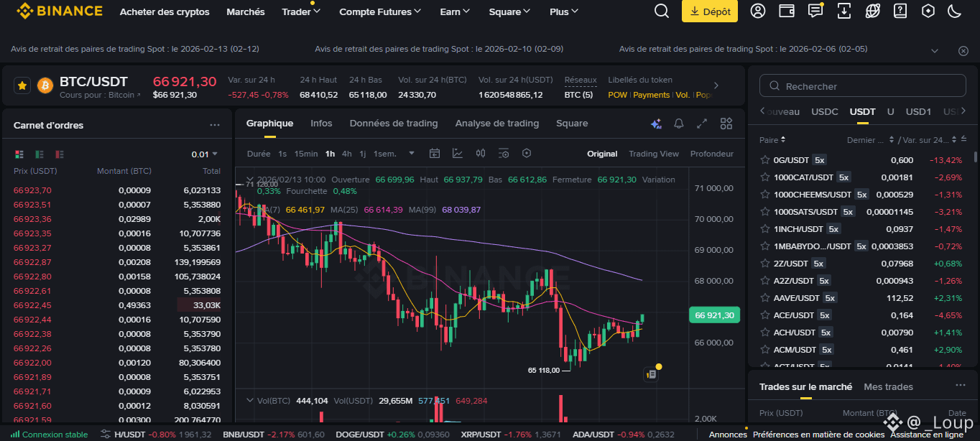Select the USD1 market tab
This screenshot has width=980, height=441.
coord(918,111)
